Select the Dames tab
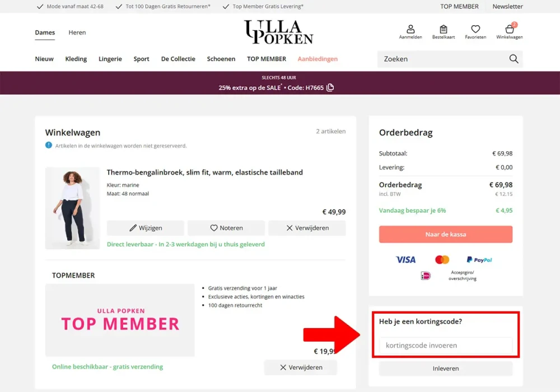The image size is (560, 392). click(x=45, y=32)
